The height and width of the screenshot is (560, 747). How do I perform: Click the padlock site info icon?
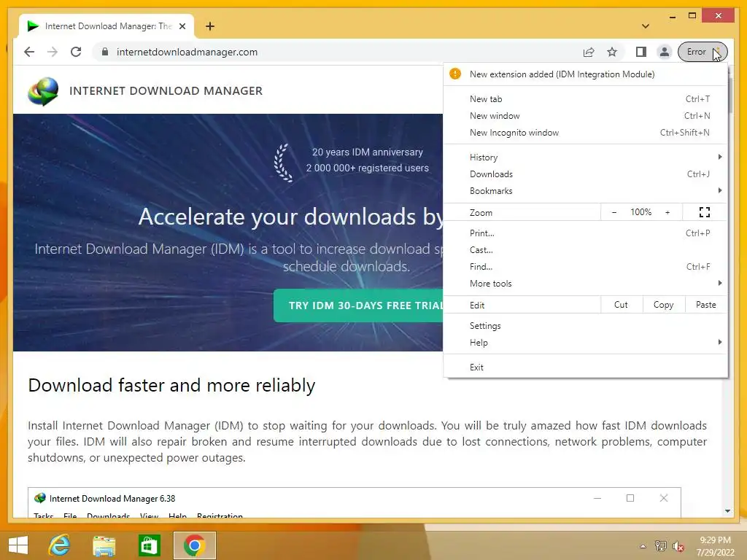(x=105, y=52)
